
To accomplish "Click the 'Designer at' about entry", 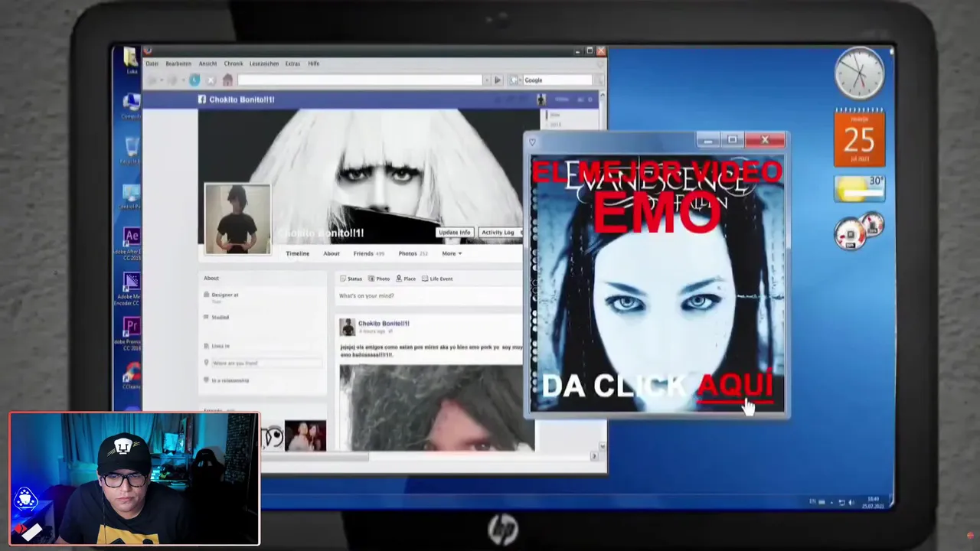I will point(224,295).
